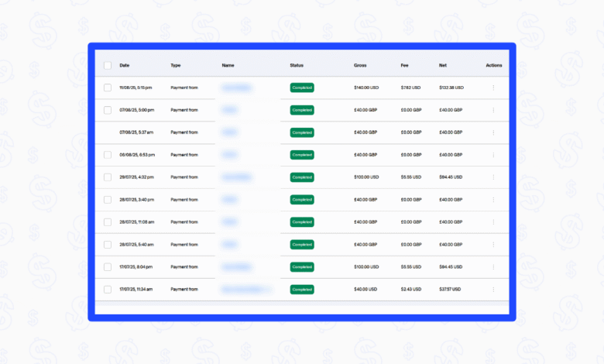604x364 pixels.
Task: Click the Status column header
Action: (297, 66)
